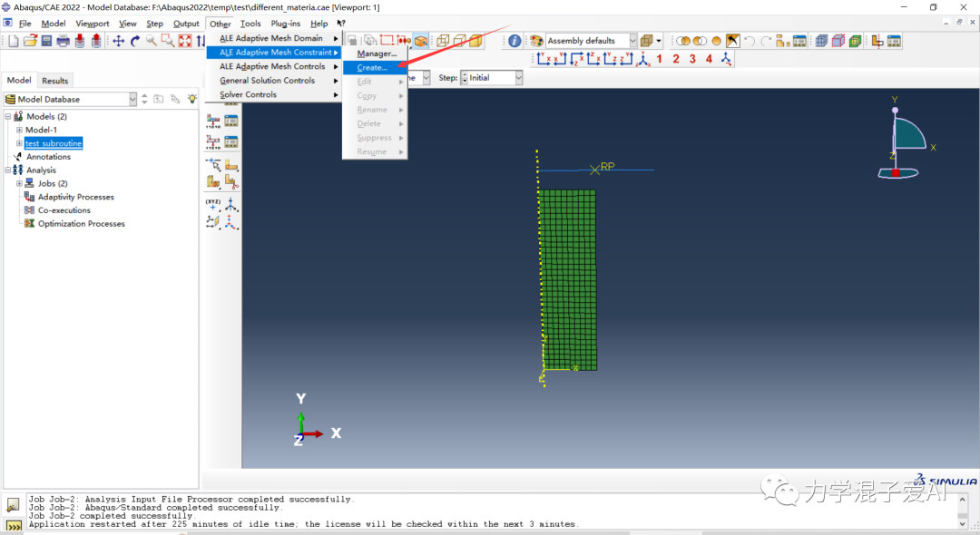
Task: Select the Pan View tool
Action: coord(118,41)
